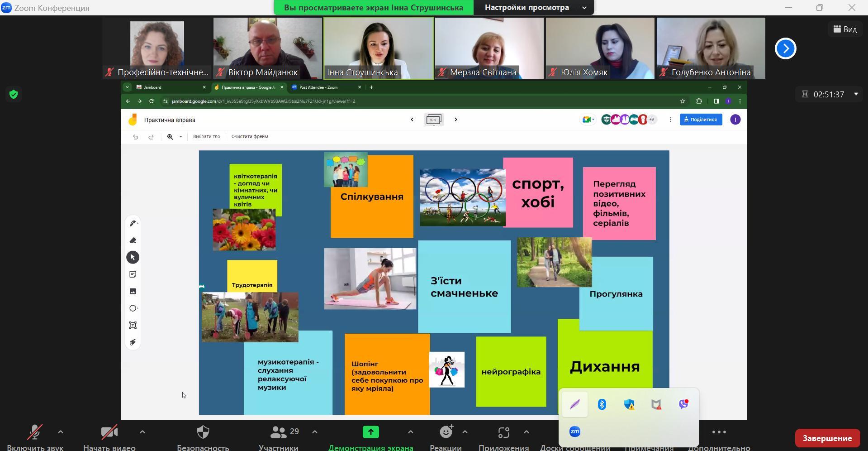868x451 pixels.
Task: Open the Jamboard zoom level dropdown
Action: click(x=180, y=137)
